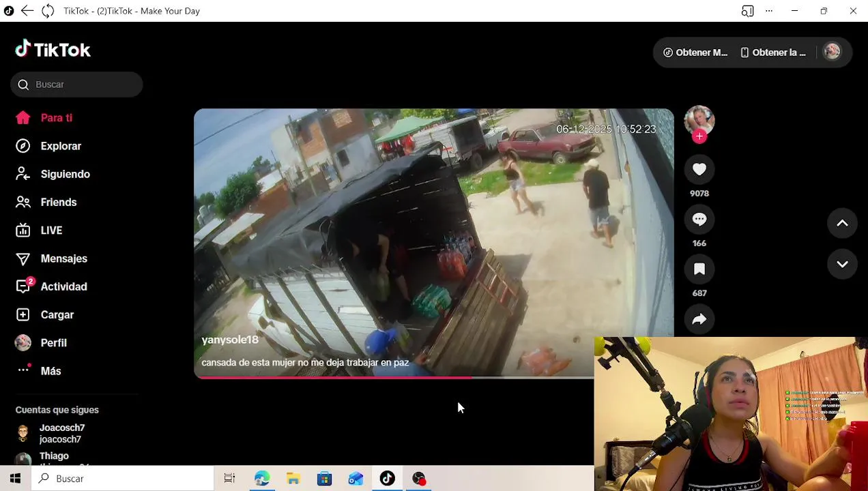Open the window's three-dot options menu
This screenshot has height=491, width=868.
[x=769, y=11]
